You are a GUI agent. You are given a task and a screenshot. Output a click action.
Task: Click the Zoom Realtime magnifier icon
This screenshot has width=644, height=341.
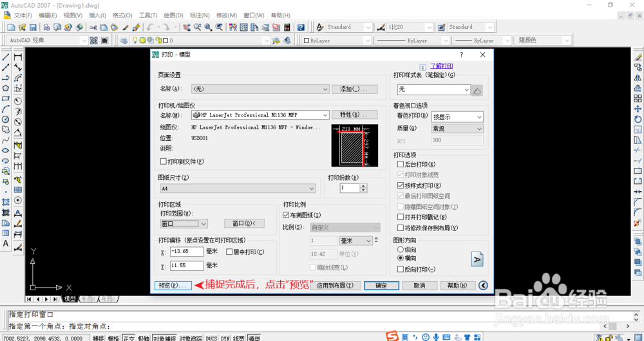pos(197,28)
